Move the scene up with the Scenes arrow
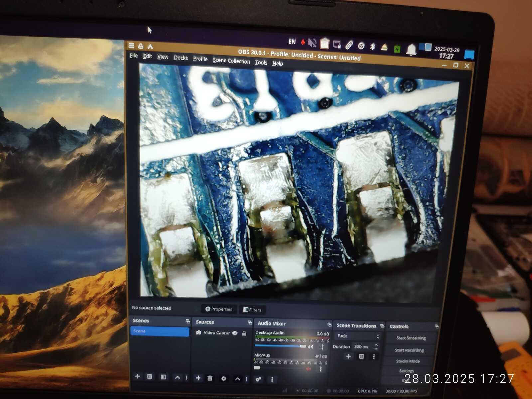Image resolution: width=532 pixels, height=399 pixels. click(177, 377)
